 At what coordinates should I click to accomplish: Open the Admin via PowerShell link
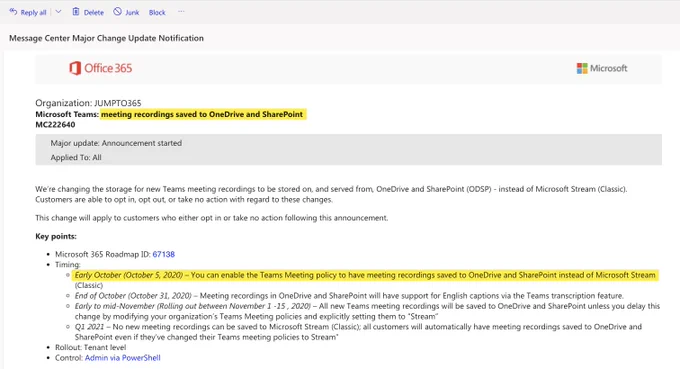pyautogui.click(x=123, y=358)
